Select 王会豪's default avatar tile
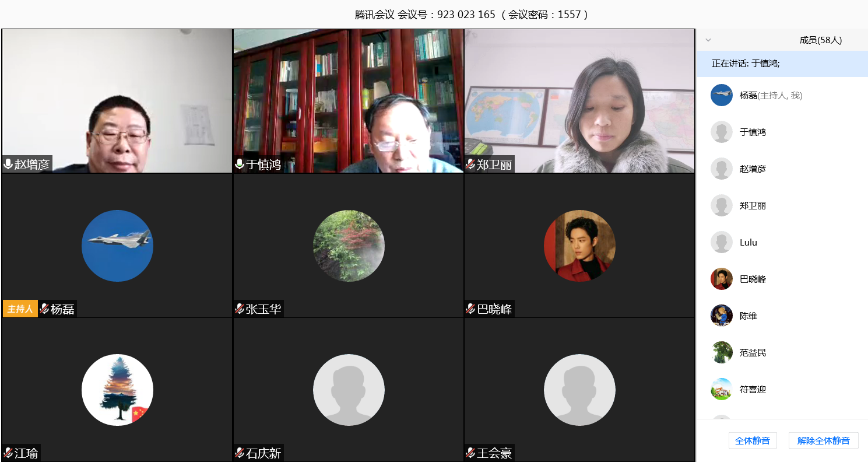Image resolution: width=868 pixels, height=462 pixels. coord(579,390)
